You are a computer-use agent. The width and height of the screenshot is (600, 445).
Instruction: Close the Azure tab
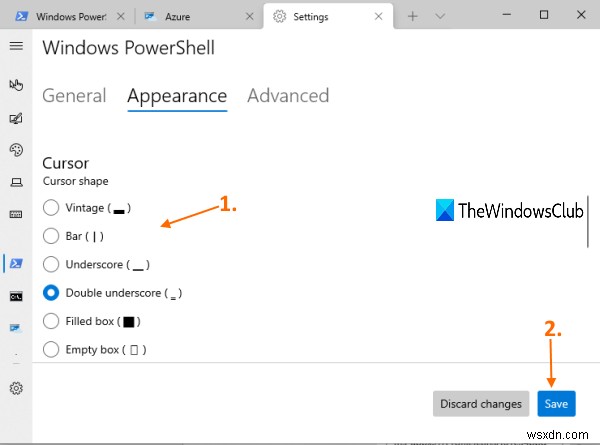(249, 16)
